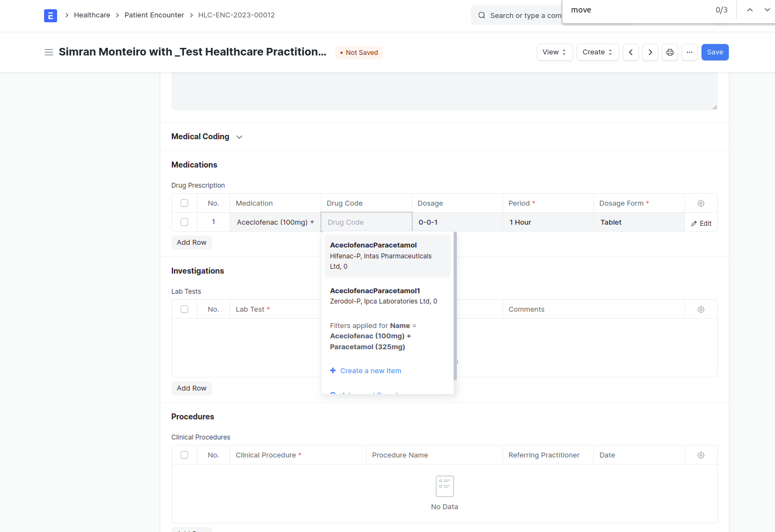775x532 pixels.
Task: Open the app home logo icon
Action: 51,16
